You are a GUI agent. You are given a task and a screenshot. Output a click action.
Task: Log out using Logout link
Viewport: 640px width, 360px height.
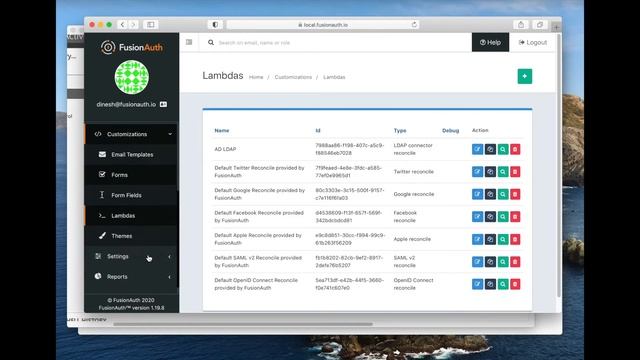(533, 42)
